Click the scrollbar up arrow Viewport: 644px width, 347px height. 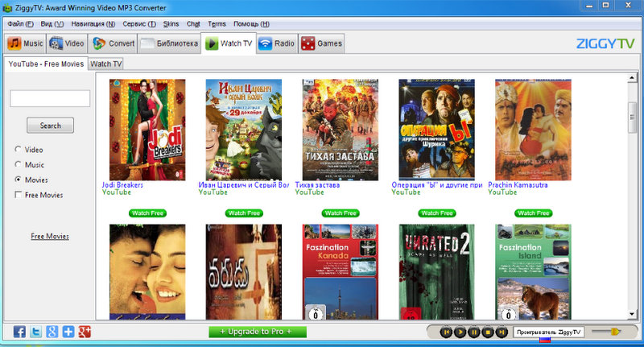[632, 78]
